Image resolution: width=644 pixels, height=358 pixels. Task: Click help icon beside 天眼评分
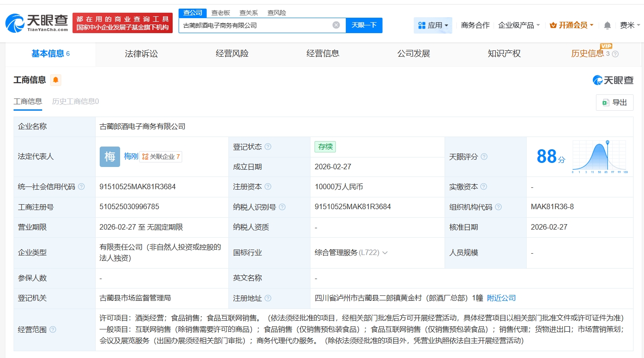tap(484, 157)
